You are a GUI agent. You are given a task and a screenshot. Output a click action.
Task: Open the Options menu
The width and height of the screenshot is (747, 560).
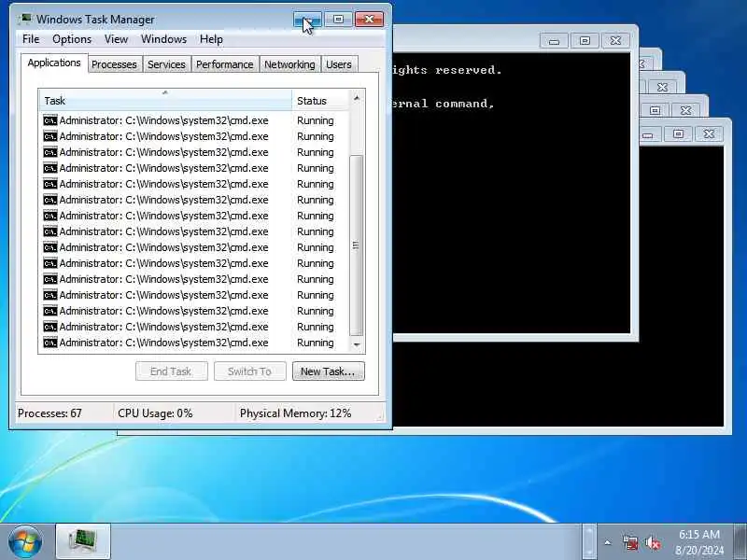tap(72, 39)
